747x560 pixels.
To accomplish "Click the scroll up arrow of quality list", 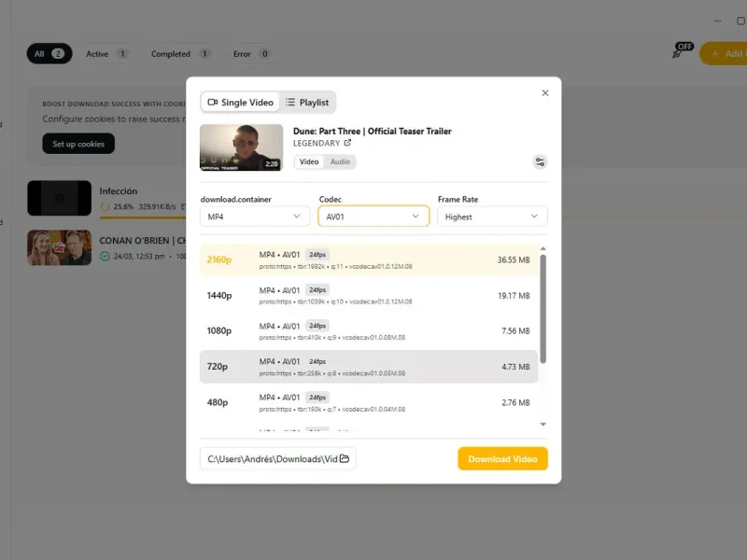I will coord(543,248).
